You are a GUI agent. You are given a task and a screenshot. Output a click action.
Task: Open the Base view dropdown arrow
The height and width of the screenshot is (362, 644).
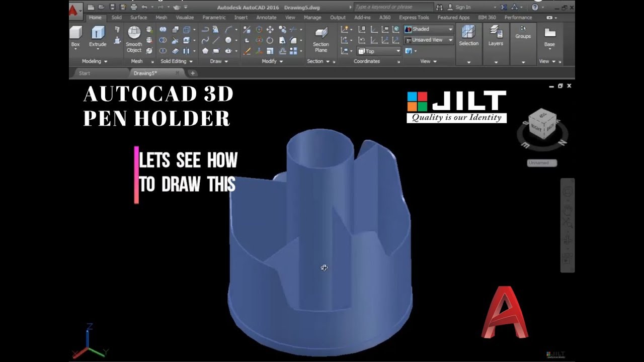[x=550, y=49]
